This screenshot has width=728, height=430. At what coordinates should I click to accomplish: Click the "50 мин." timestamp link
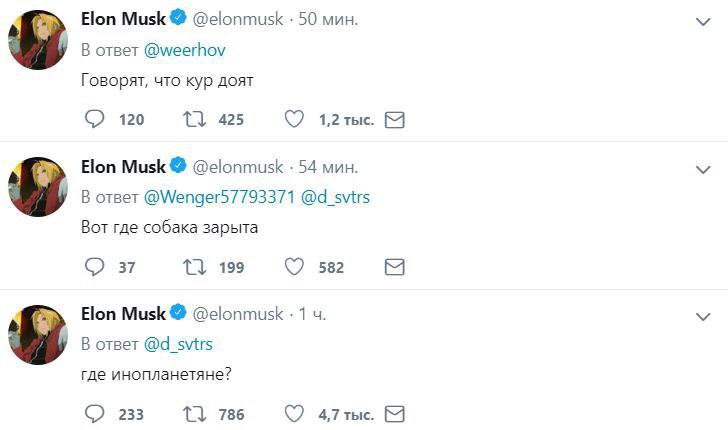pos(329,19)
